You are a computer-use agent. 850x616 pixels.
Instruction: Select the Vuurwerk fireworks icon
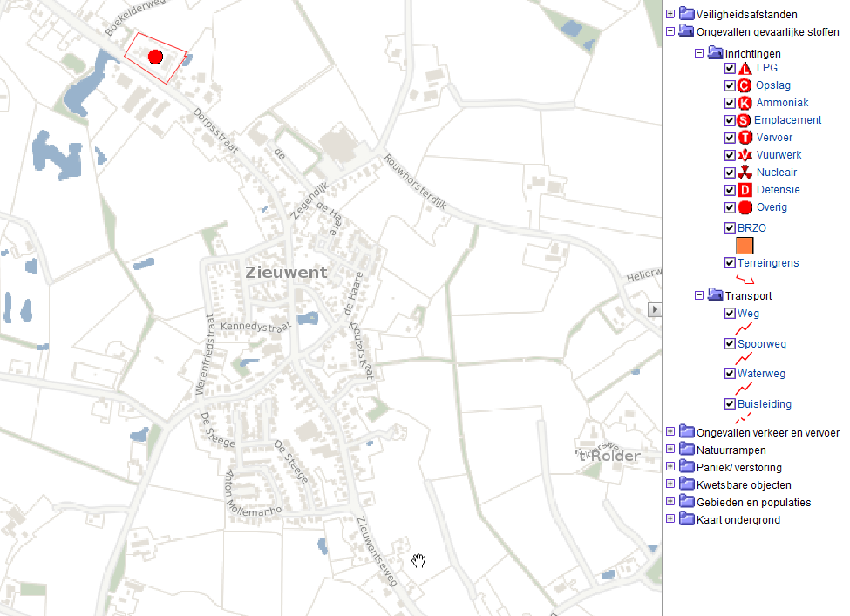pos(744,155)
